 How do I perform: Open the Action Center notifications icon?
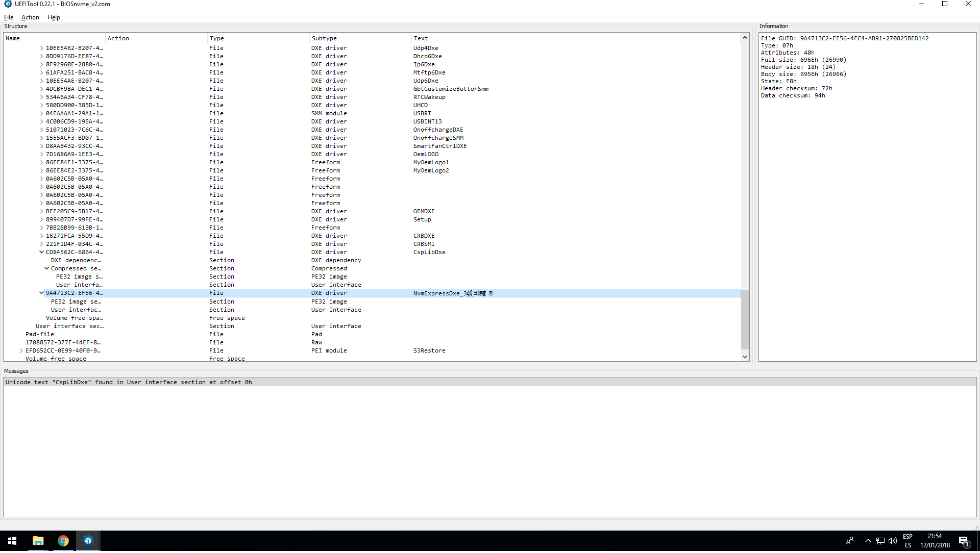point(964,542)
